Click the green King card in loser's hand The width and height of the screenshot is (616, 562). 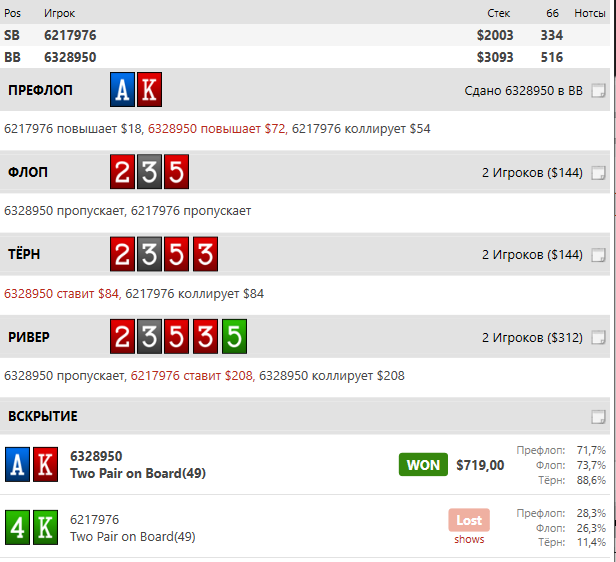pyautogui.click(x=46, y=527)
